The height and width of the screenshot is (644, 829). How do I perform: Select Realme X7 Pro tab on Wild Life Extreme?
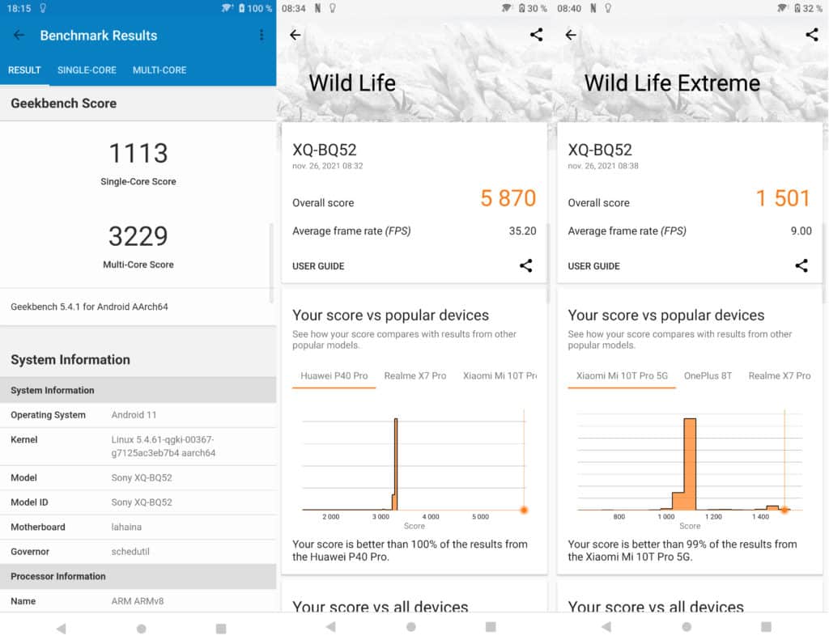point(780,375)
